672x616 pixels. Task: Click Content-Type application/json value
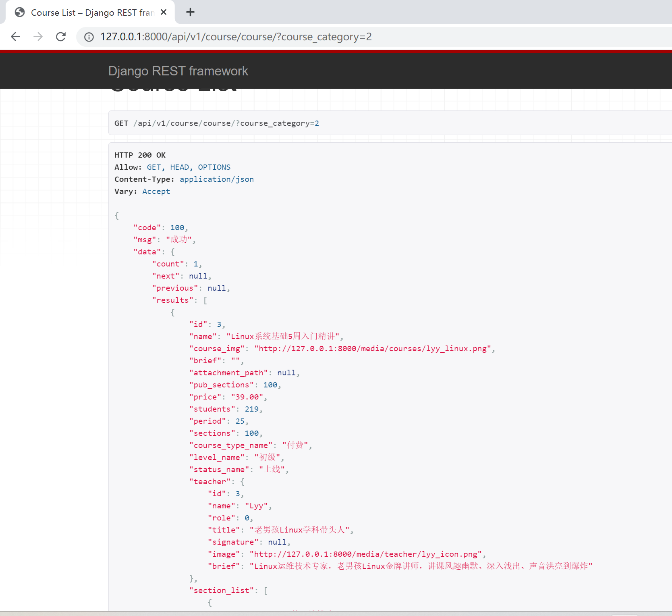click(217, 179)
